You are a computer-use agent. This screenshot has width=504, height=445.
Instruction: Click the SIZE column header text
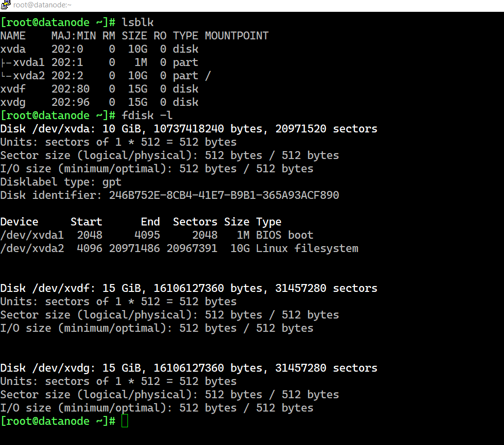tap(133, 35)
